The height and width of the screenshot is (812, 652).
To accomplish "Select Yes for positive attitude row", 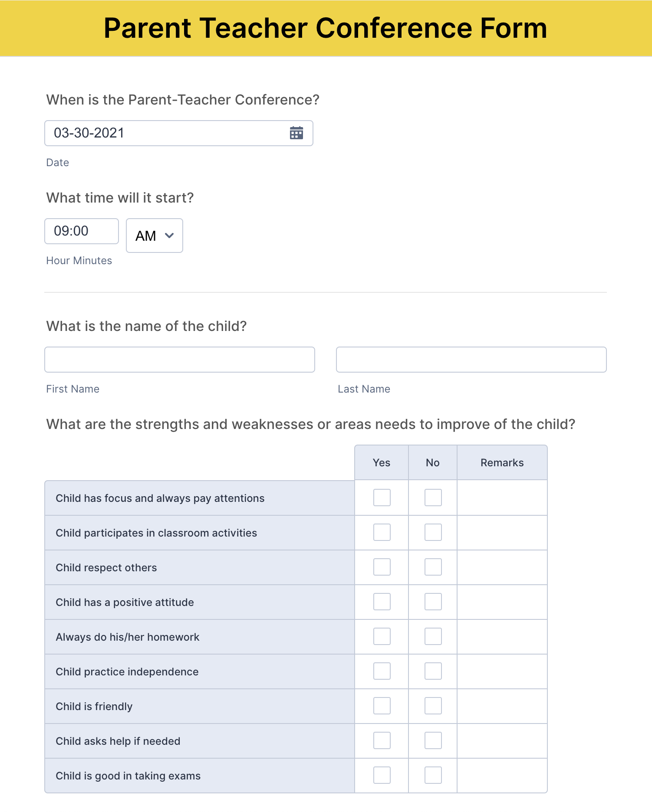I will [382, 602].
